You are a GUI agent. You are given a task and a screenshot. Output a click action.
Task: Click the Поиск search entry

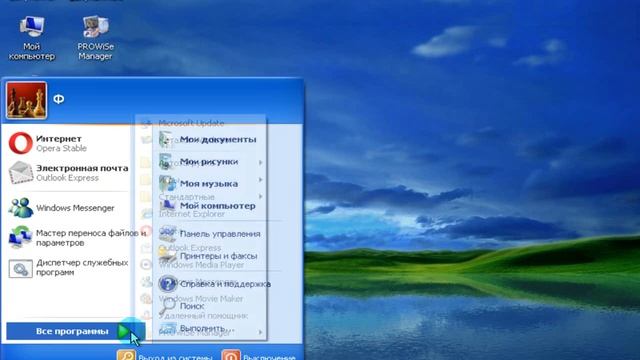tap(182, 306)
